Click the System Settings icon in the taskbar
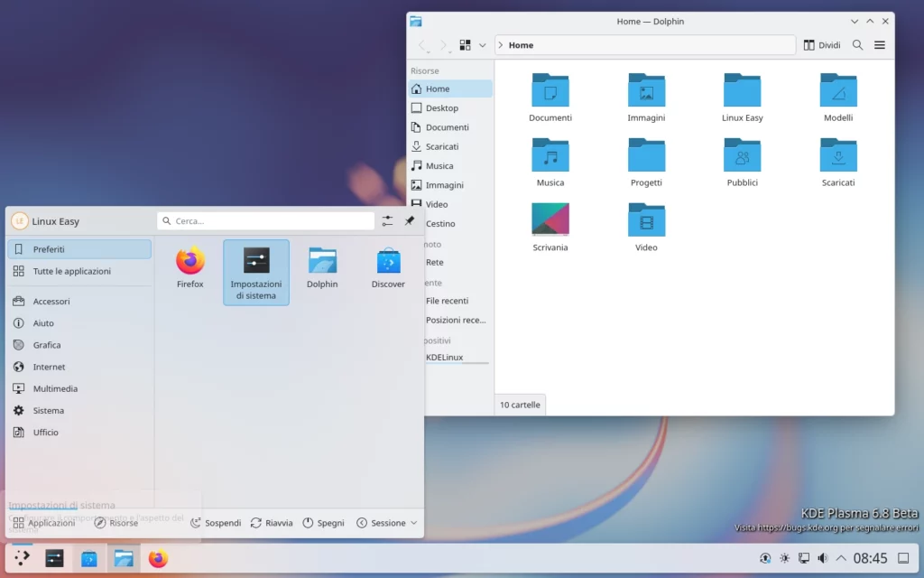924x578 pixels. pos(54,558)
